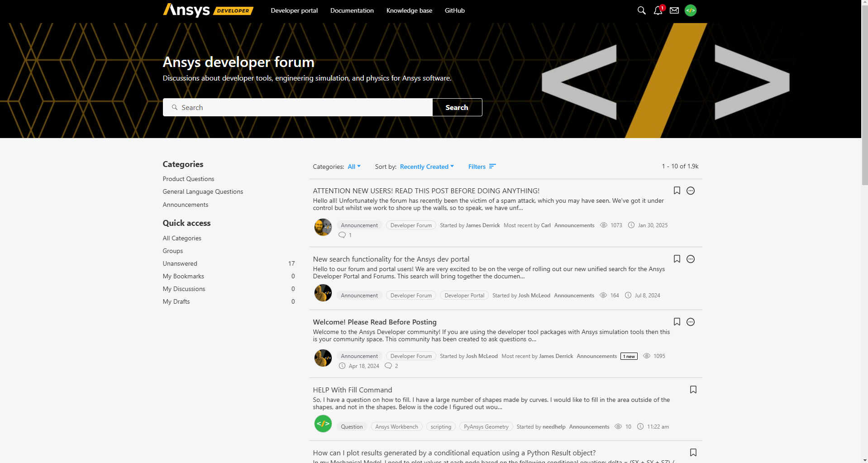Open options menu for ATTENTION NEW USERS post
This screenshot has width=868, height=463.
(691, 191)
